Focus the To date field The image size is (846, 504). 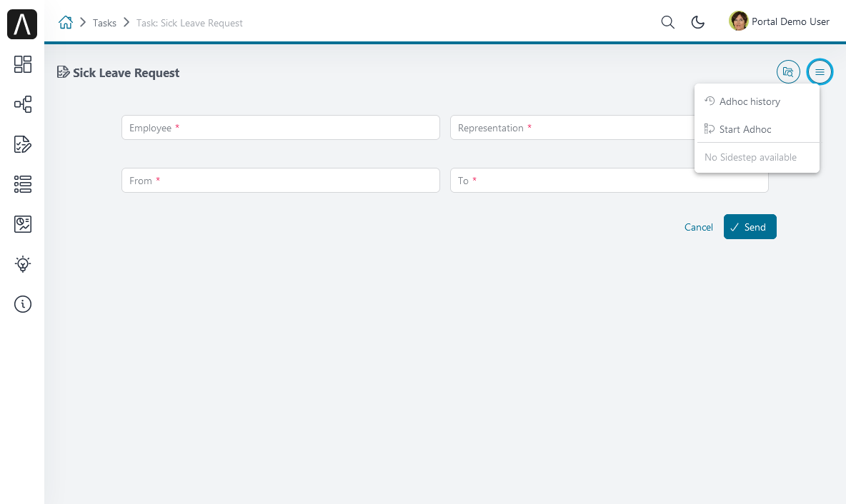tap(609, 181)
